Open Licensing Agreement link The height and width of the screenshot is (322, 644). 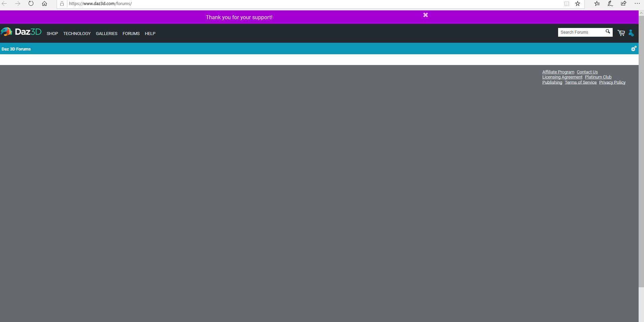562,77
